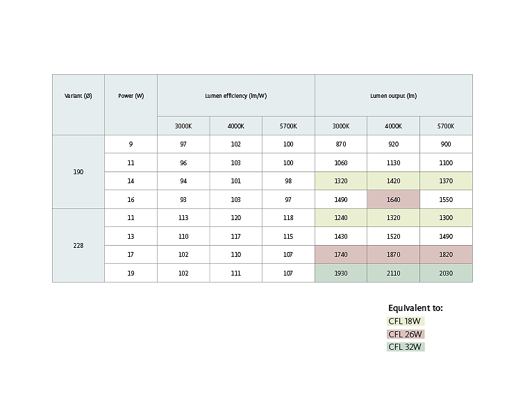Click the CFL 26W legend swatch

click(406, 334)
